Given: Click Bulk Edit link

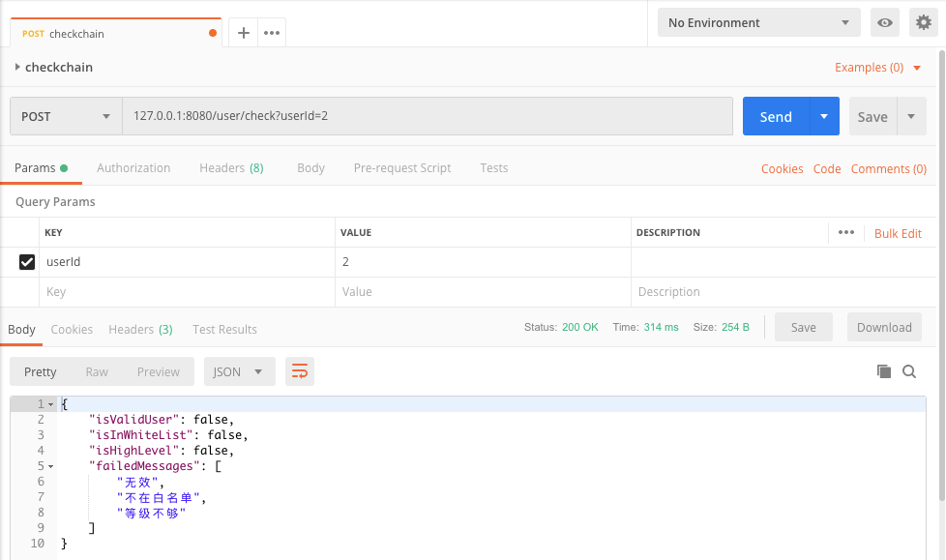Looking at the screenshot, I should (x=898, y=233).
